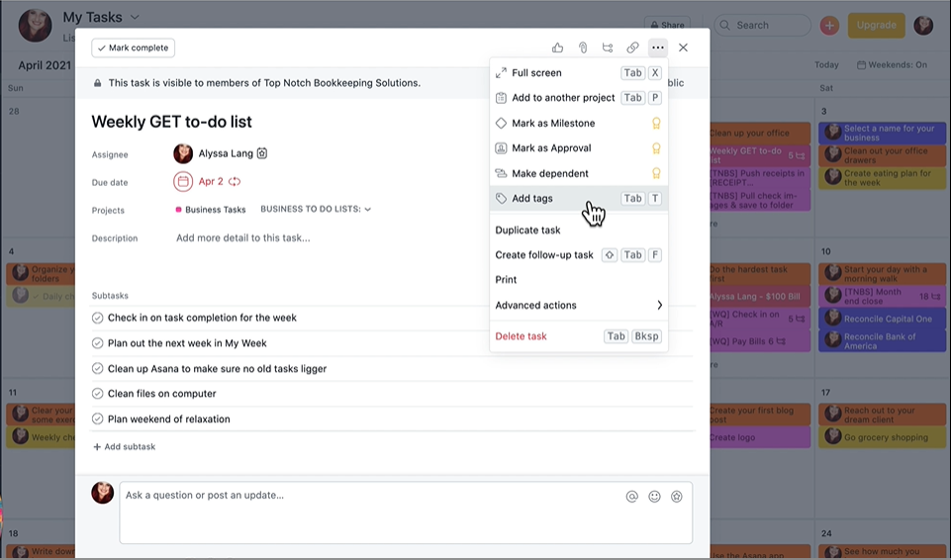Open calendar task Reach out to your dream client
The height and width of the screenshot is (560, 951).
pos(882,415)
